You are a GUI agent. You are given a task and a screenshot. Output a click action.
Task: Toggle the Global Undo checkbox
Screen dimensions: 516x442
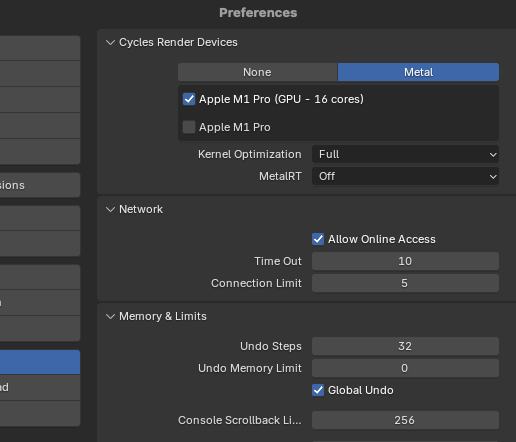318,390
